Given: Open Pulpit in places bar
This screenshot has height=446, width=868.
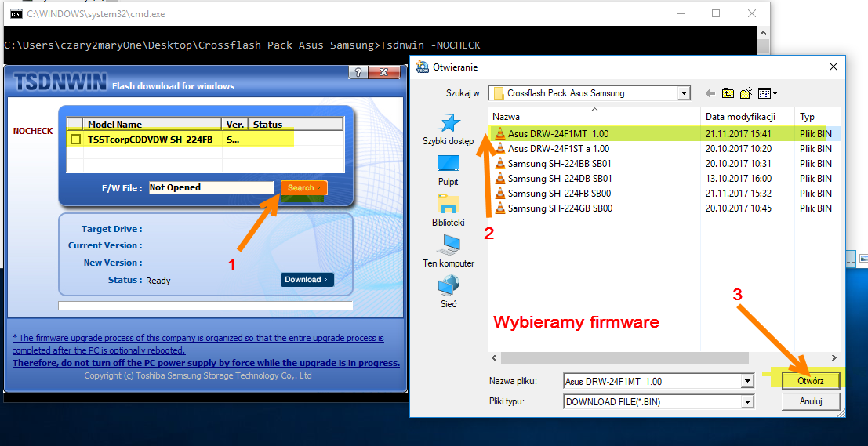Looking at the screenshot, I should (x=449, y=170).
